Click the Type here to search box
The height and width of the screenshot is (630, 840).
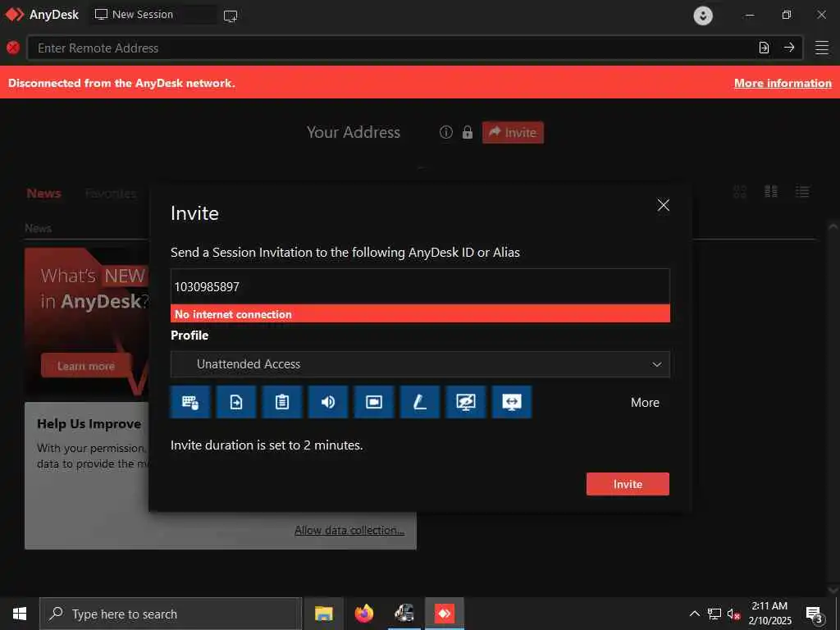pyautogui.click(x=171, y=614)
